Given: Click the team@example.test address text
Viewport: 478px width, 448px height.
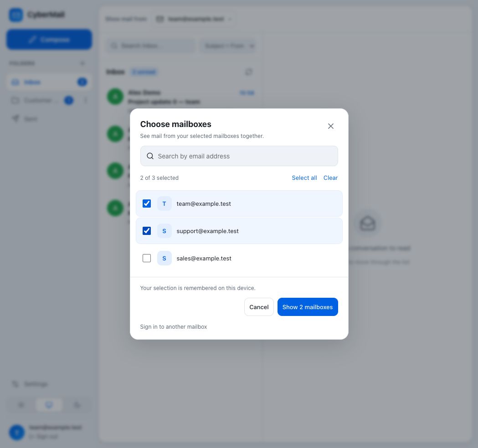Looking at the screenshot, I should click(x=204, y=204).
